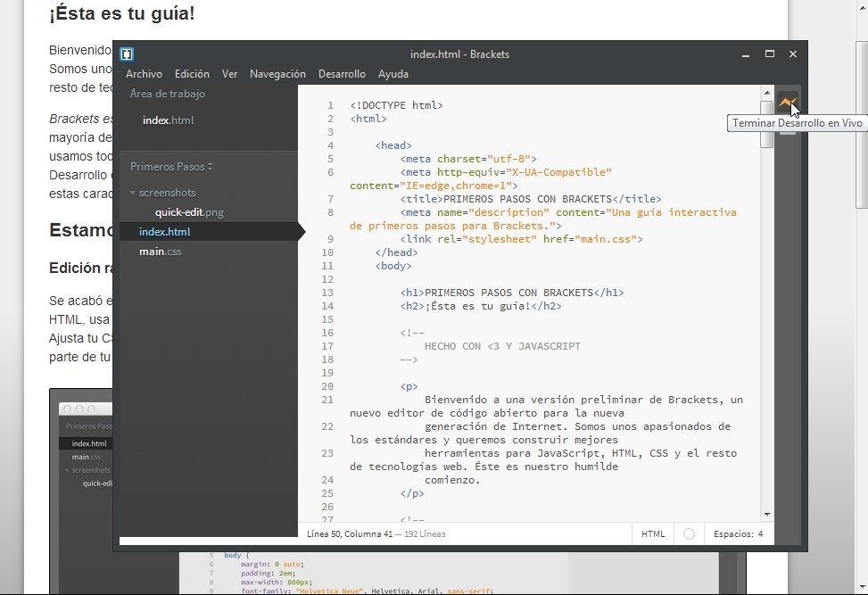The width and height of the screenshot is (868, 595).
Task: Click Línea 50, Columna 41 cursor status
Action: tap(350, 534)
